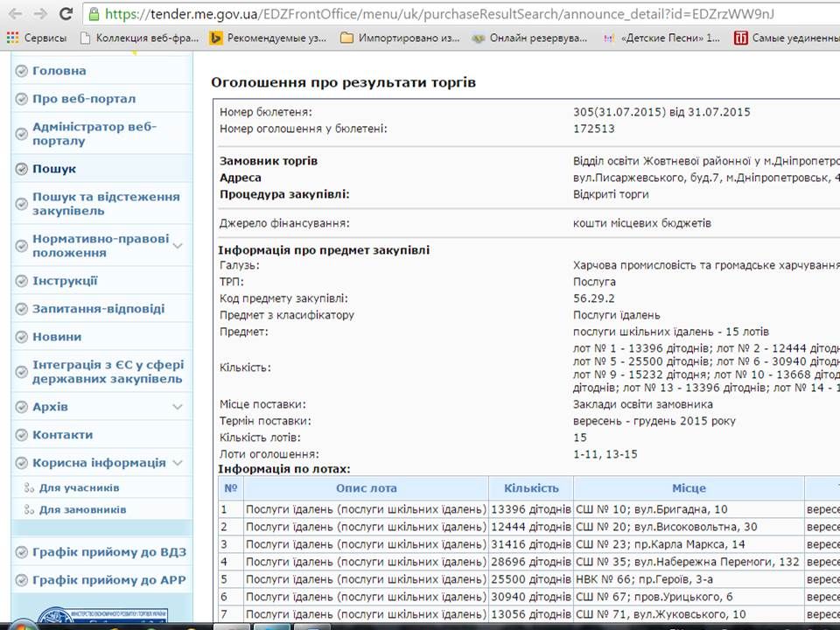Open the Пошук menu item
The image size is (840, 630).
[54, 169]
